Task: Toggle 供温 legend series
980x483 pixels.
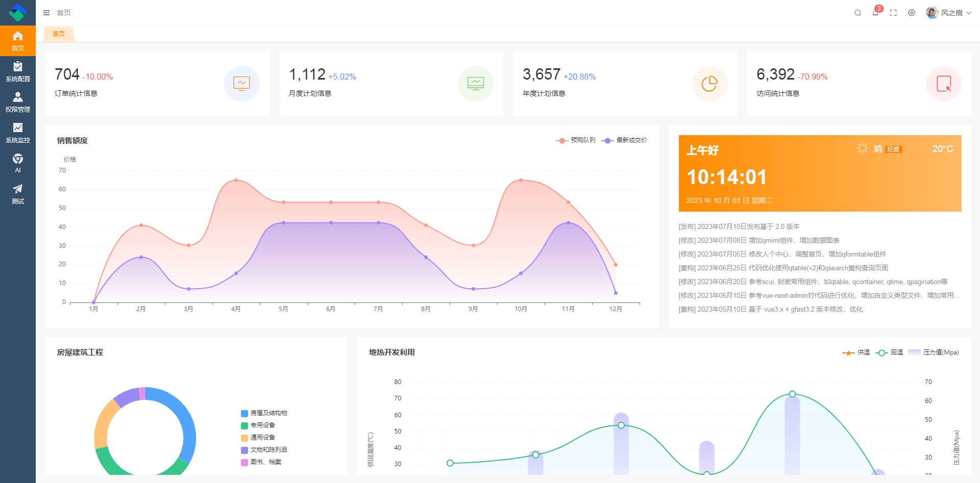Action: pyautogui.click(x=856, y=352)
